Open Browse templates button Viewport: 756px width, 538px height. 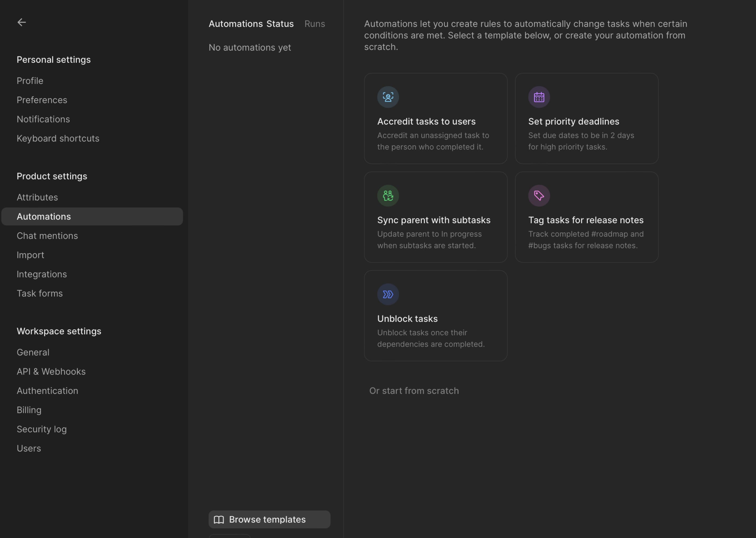269,519
